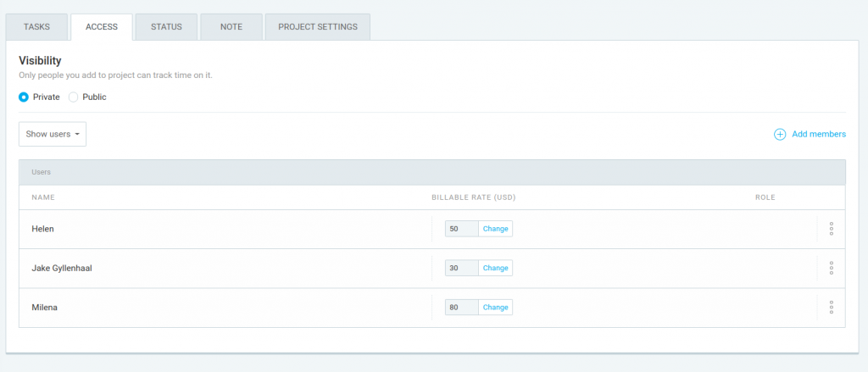Click the Add members link

pos(819,134)
